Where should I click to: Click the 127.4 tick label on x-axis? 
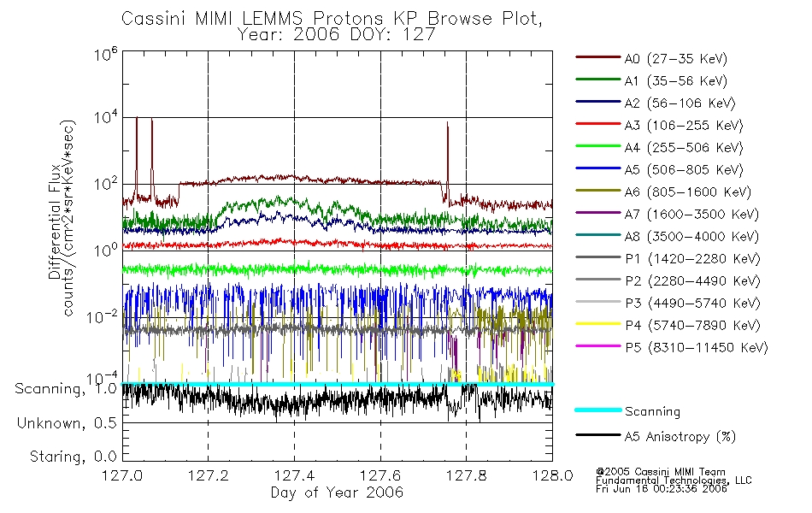(x=294, y=475)
